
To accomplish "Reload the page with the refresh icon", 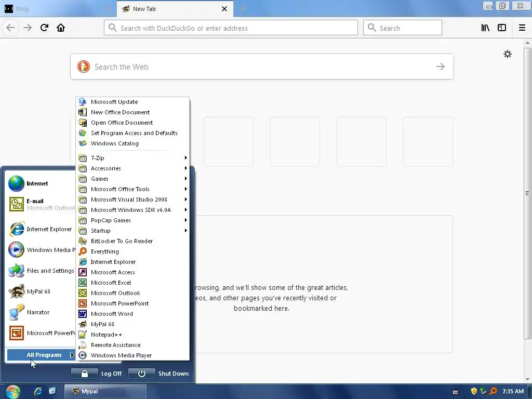I will coord(44,28).
